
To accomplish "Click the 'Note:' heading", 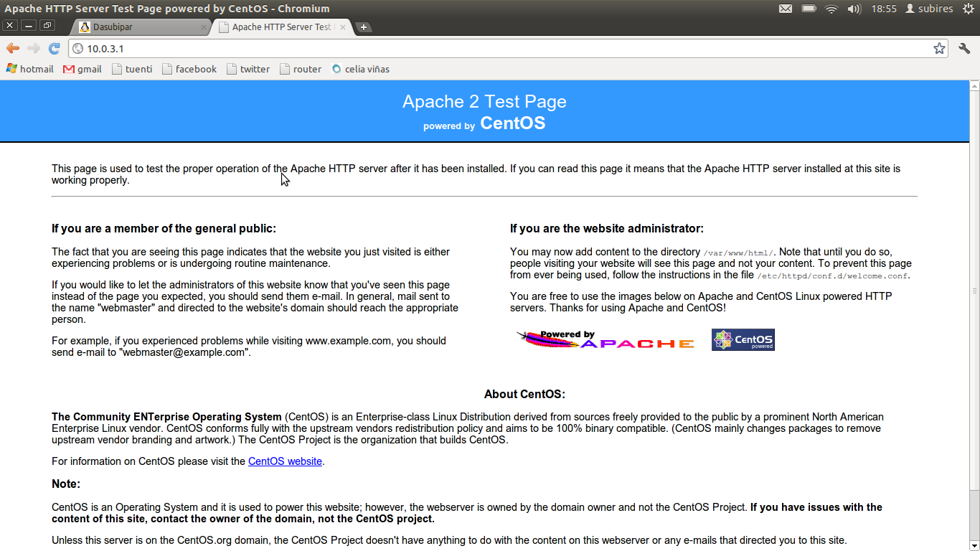I will click(x=66, y=484).
